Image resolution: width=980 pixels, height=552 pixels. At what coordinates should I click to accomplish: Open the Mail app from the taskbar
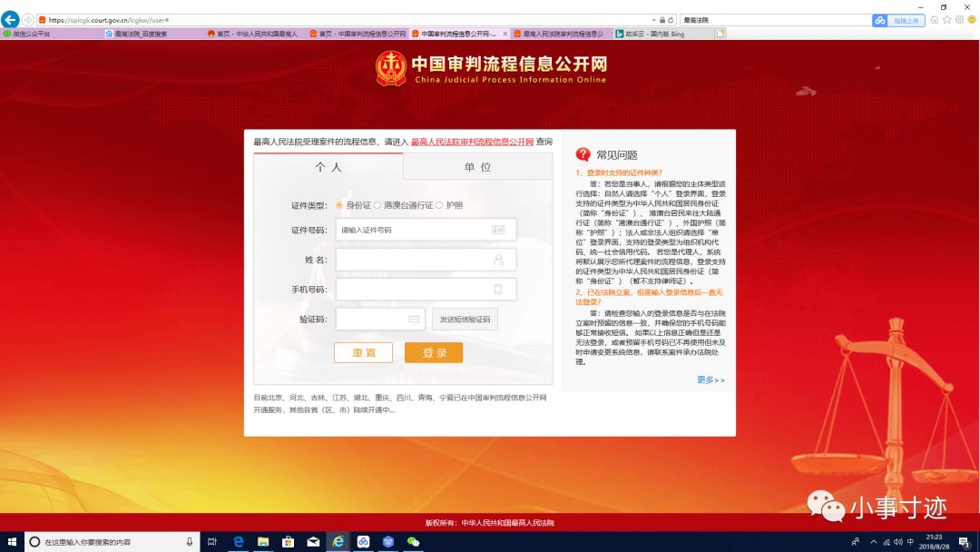(x=313, y=542)
